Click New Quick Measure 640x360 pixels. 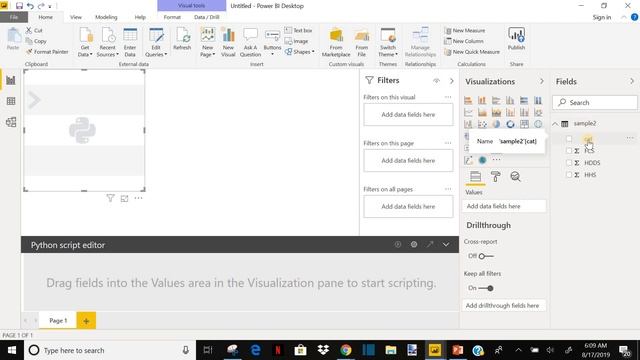point(472,52)
